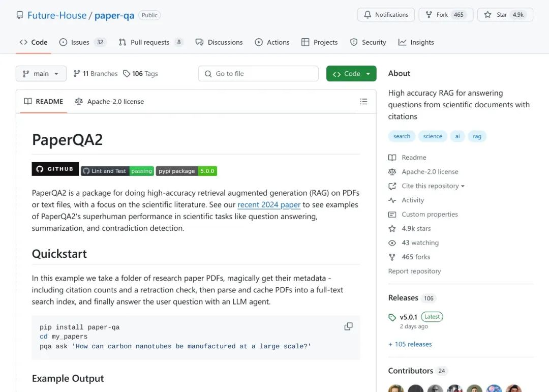View the 11 Branches list
Image resolution: width=549 pixels, height=392 pixels.
pyautogui.click(x=95, y=74)
